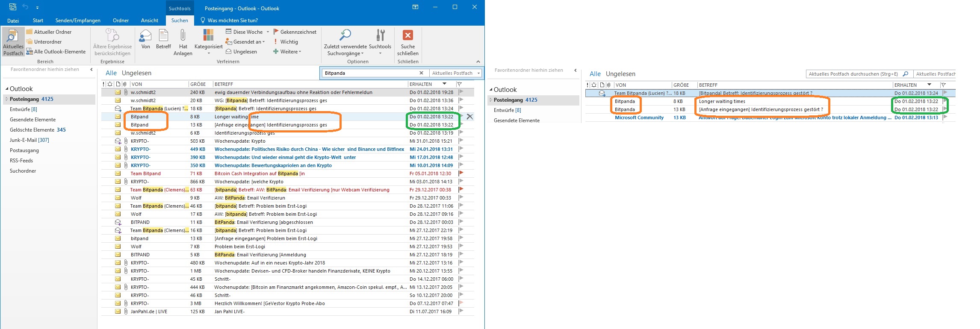This screenshot has width=980, height=329.
Task: Open Zuletzt verwendete Suchvorgänge
Action: 345,42
